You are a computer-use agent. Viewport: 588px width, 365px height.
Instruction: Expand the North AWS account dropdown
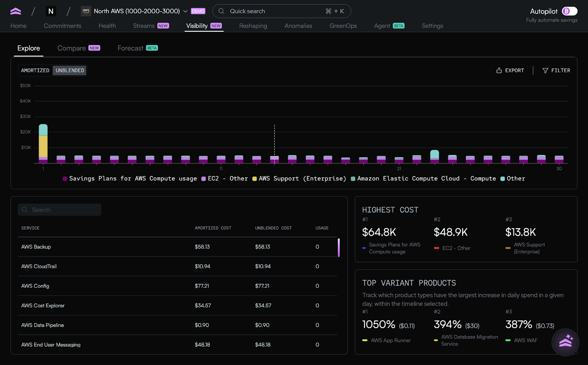(185, 11)
